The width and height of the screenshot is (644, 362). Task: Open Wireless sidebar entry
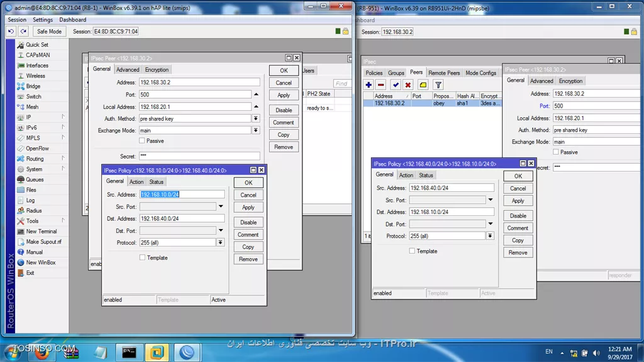coord(35,76)
